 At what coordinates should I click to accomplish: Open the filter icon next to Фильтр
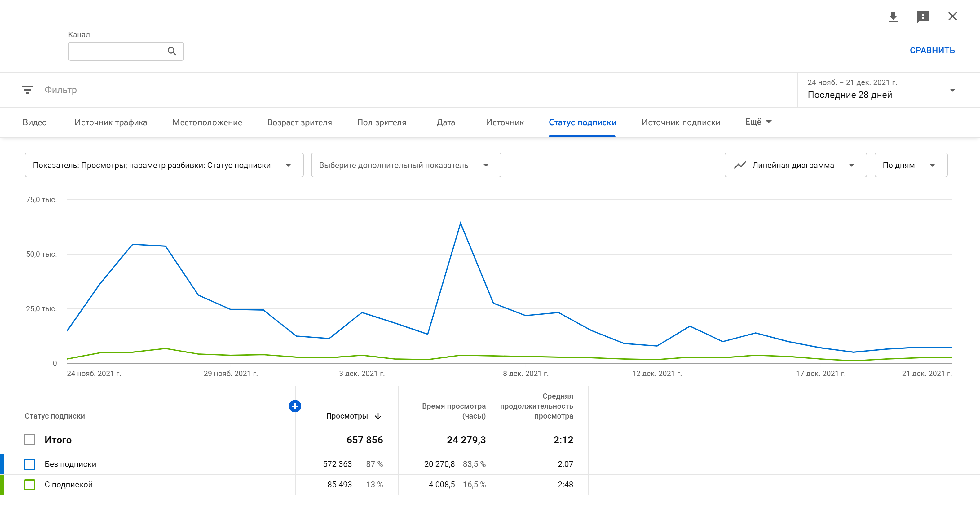[x=27, y=90]
